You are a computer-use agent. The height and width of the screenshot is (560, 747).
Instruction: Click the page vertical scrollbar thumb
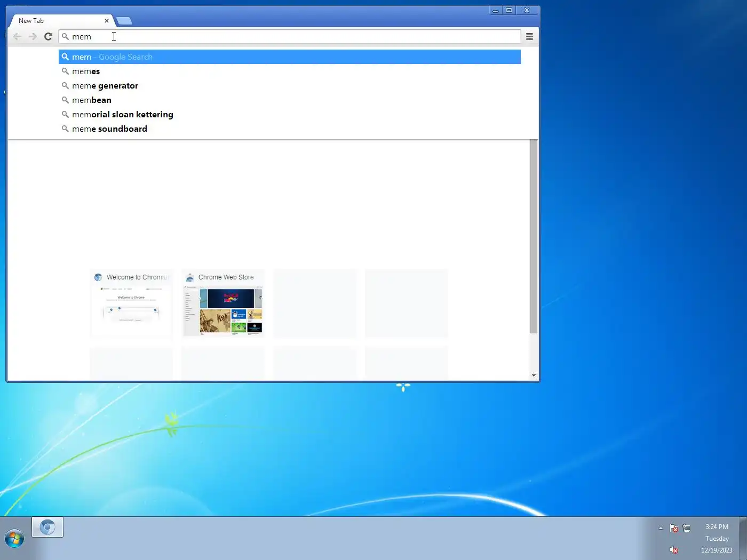(x=534, y=237)
